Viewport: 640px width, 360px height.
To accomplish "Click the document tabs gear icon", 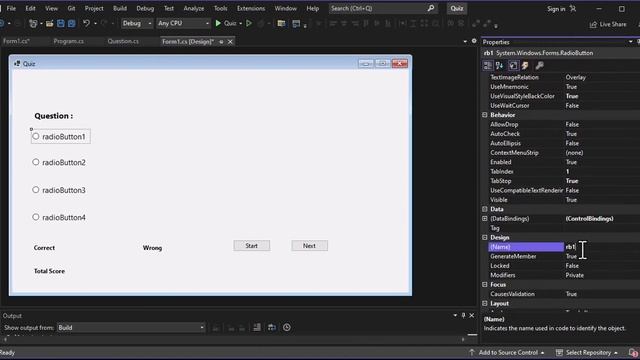I will coord(474,41).
